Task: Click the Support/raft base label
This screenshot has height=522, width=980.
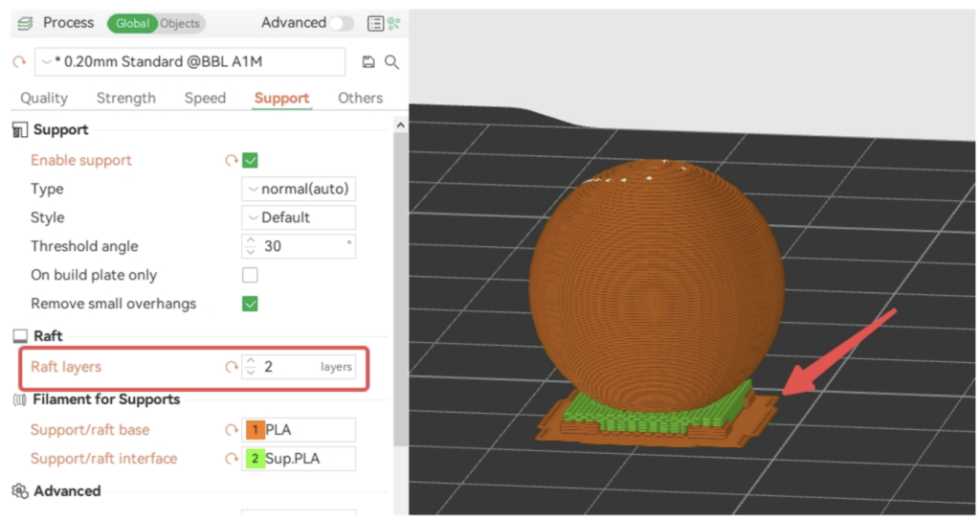Action: [x=90, y=430]
